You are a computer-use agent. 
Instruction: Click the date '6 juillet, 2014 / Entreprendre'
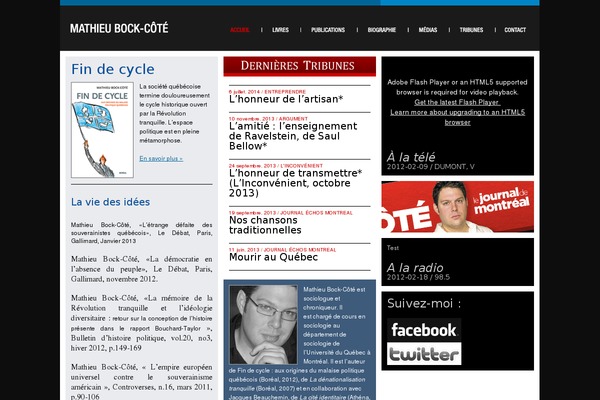[267, 92]
